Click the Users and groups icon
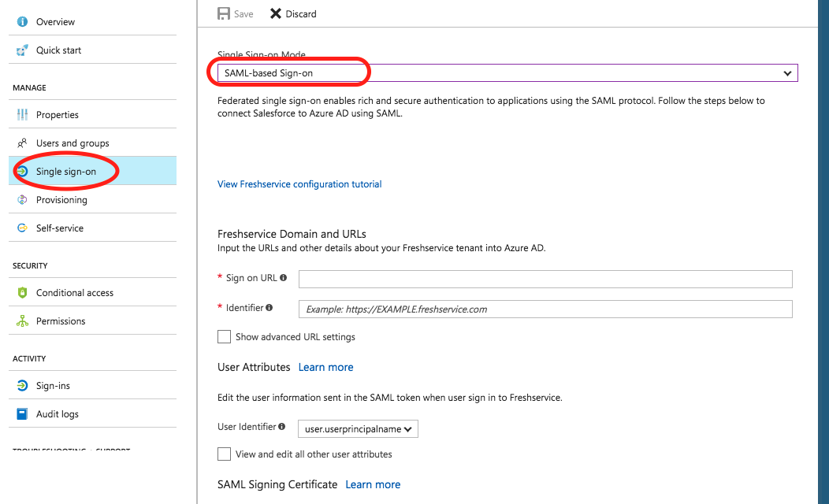Viewport: 829px width, 504px height. pos(22,143)
